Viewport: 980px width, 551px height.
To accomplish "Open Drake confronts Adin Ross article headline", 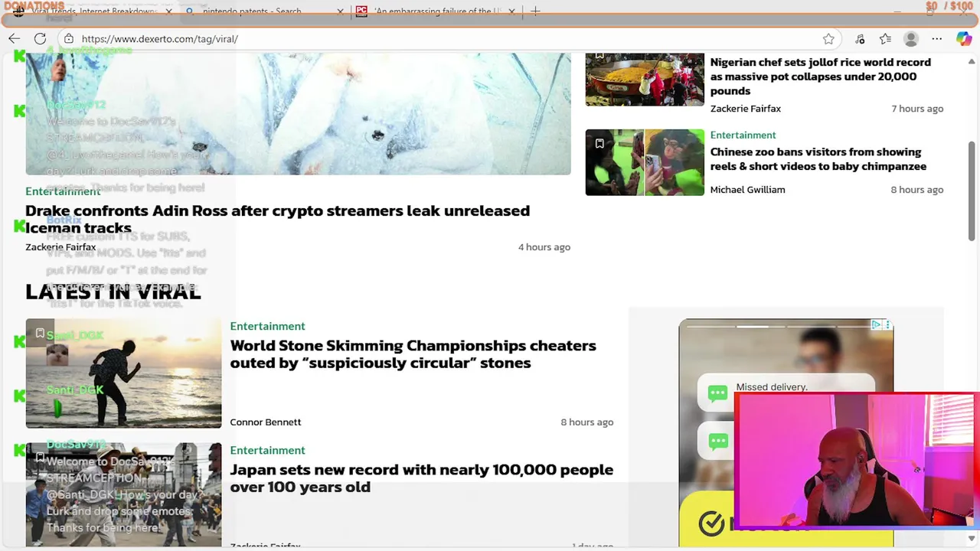I will coord(277,219).
